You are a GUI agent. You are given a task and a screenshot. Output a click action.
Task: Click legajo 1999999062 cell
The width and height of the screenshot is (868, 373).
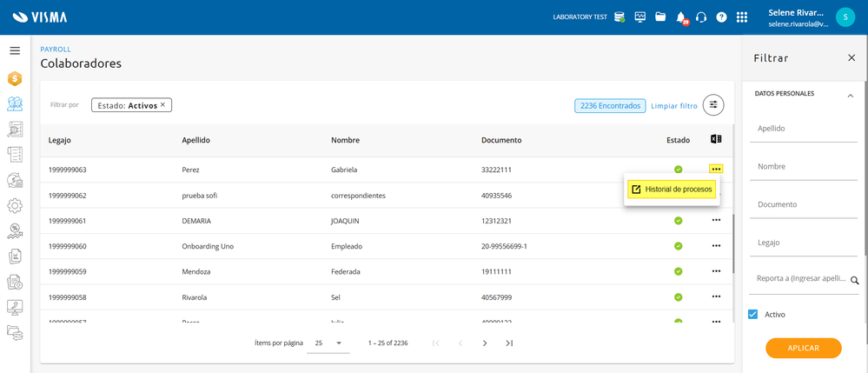click(x=67, y=196)
